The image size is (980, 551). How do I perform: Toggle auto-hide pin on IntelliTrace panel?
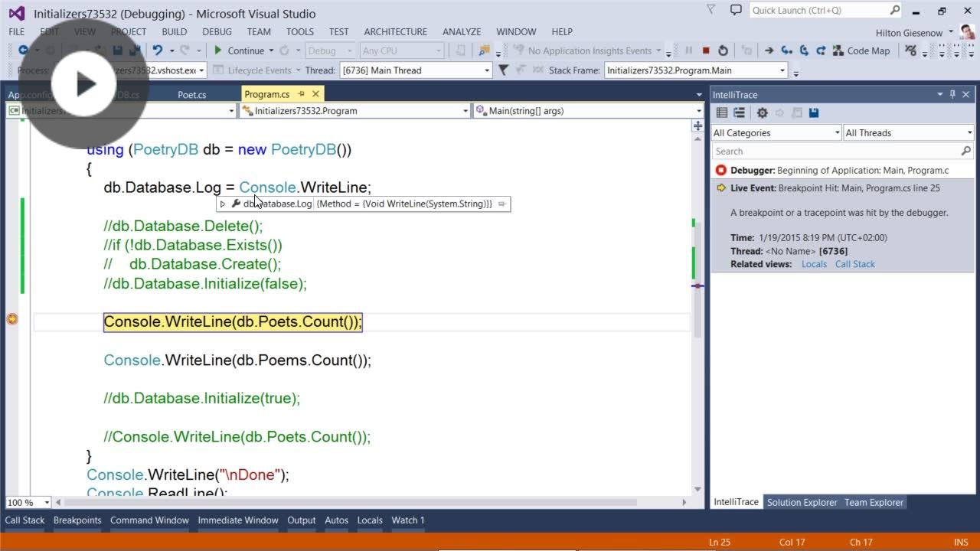click(953, 94)
